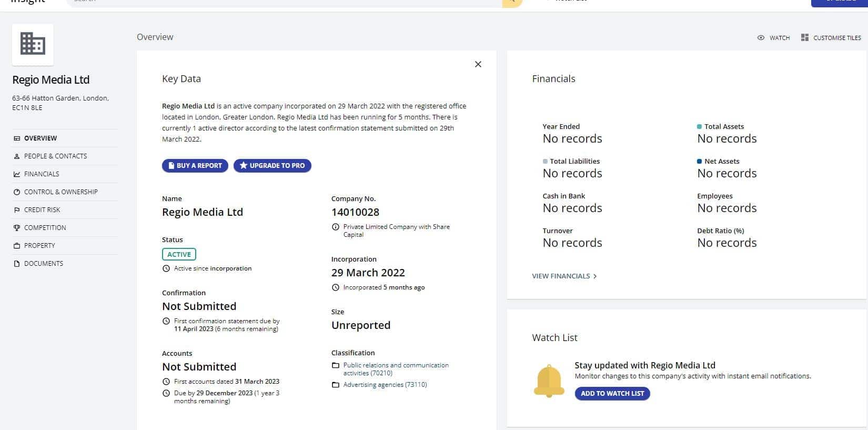Click the Upgrade to Pro button

272,166
